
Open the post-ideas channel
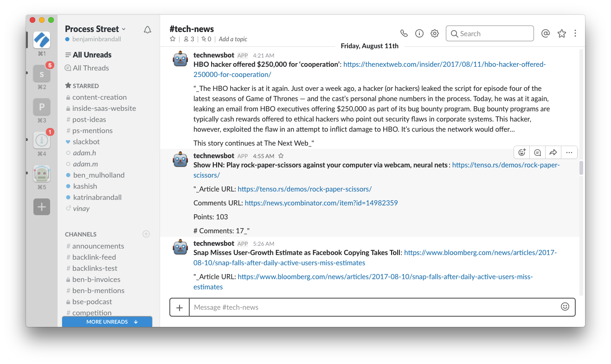pos(89,120)
